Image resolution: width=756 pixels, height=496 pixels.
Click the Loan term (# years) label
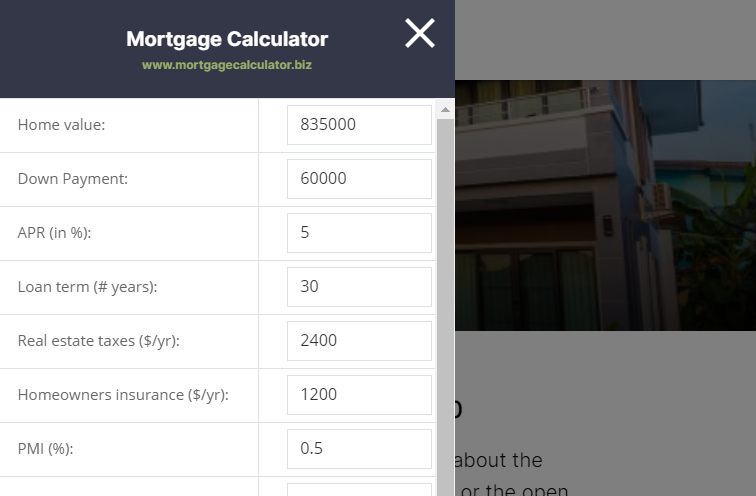coord(87,287)
